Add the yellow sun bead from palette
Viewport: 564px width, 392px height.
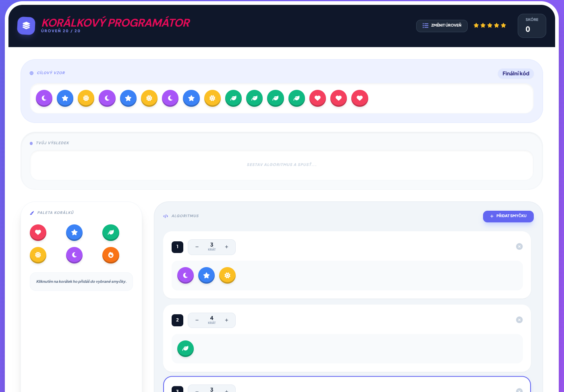[38, 255]
